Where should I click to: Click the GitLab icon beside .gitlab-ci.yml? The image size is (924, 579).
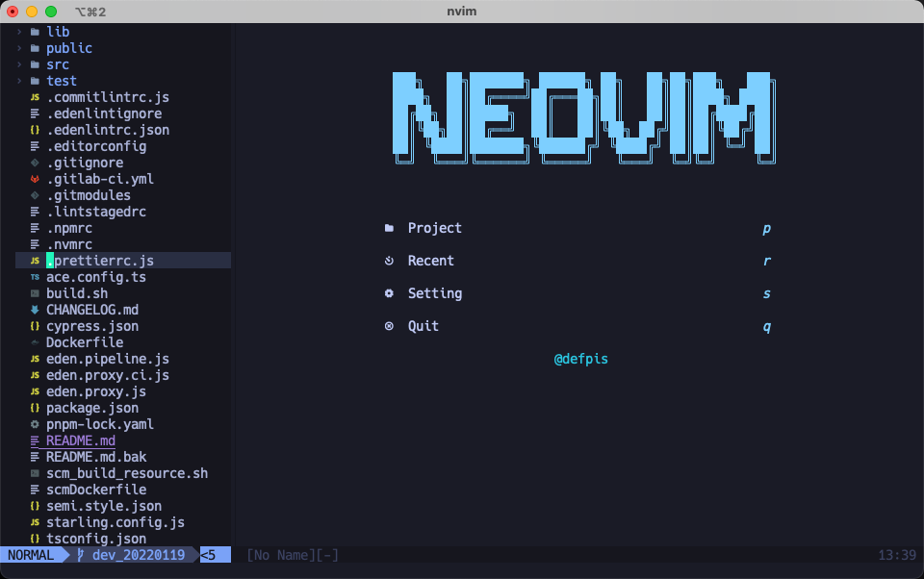point(35,179)
